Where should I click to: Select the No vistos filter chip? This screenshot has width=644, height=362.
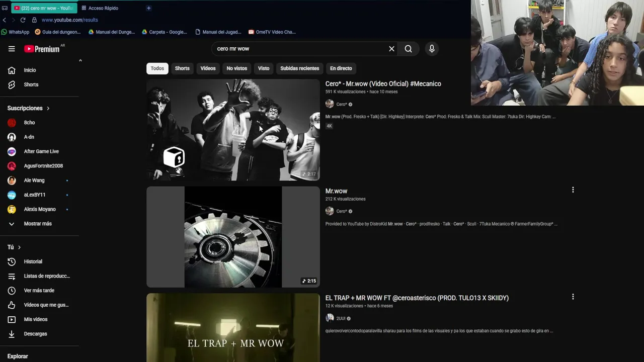(236, 68)
